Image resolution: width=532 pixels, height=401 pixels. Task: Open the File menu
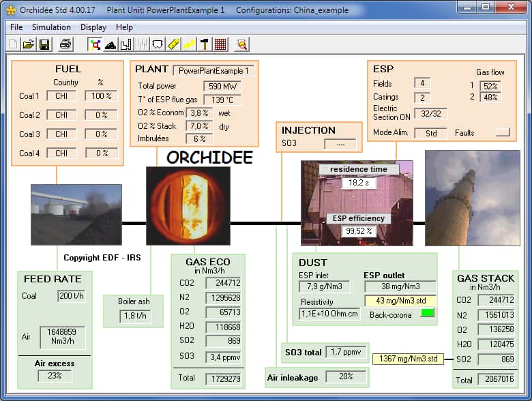(x=16, y=27)
